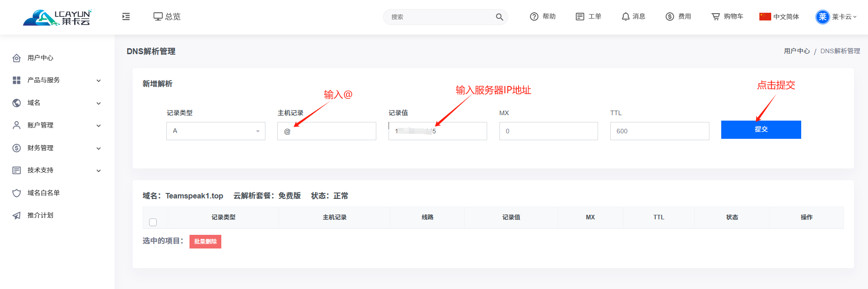
Task: Click the 主机记录 input containing @
Action: 327,131
